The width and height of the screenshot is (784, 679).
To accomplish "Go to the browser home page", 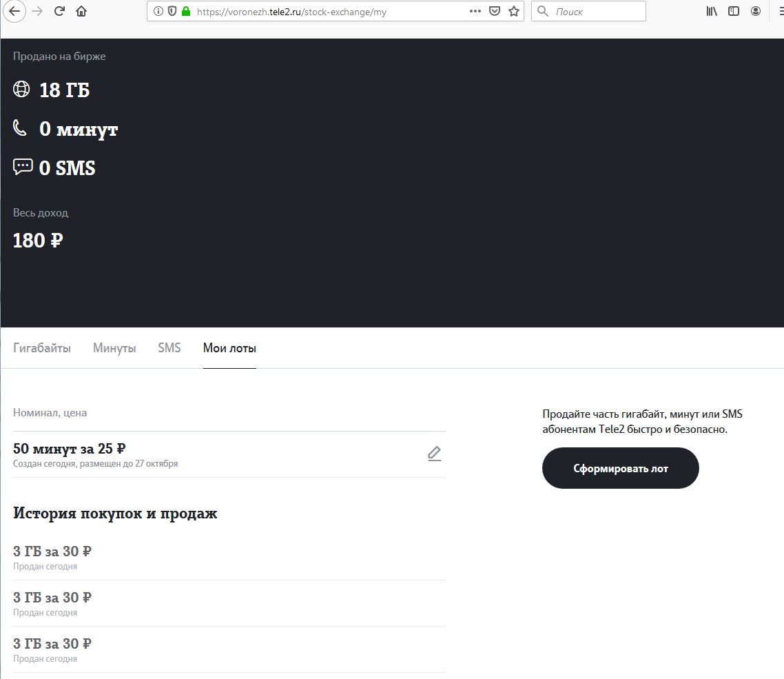I will coord(81,11).
